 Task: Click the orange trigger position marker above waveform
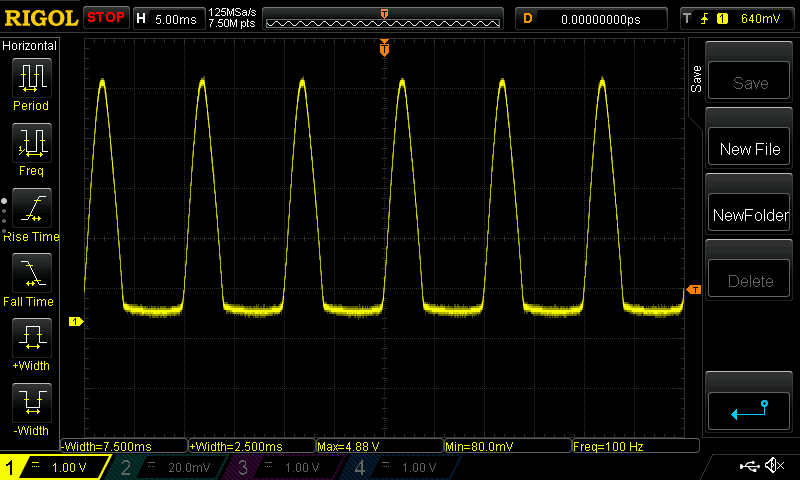[384, 48]
